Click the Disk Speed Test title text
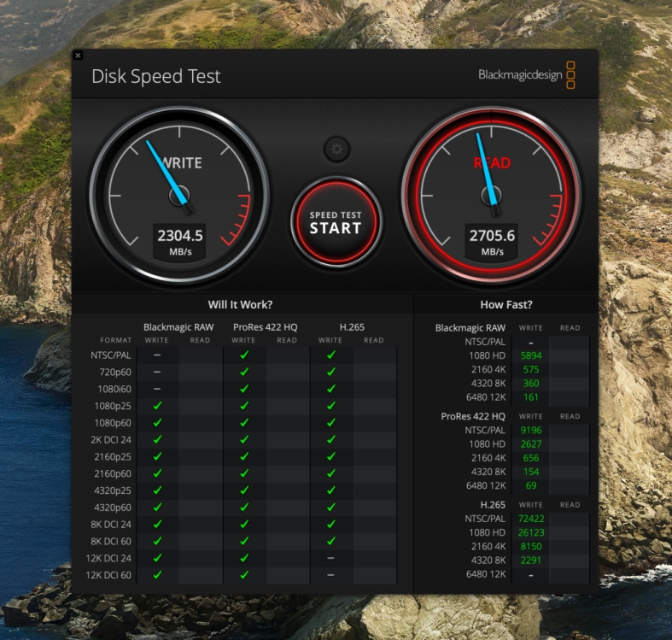Screen dimensions: 672x640 click(156, 76)
